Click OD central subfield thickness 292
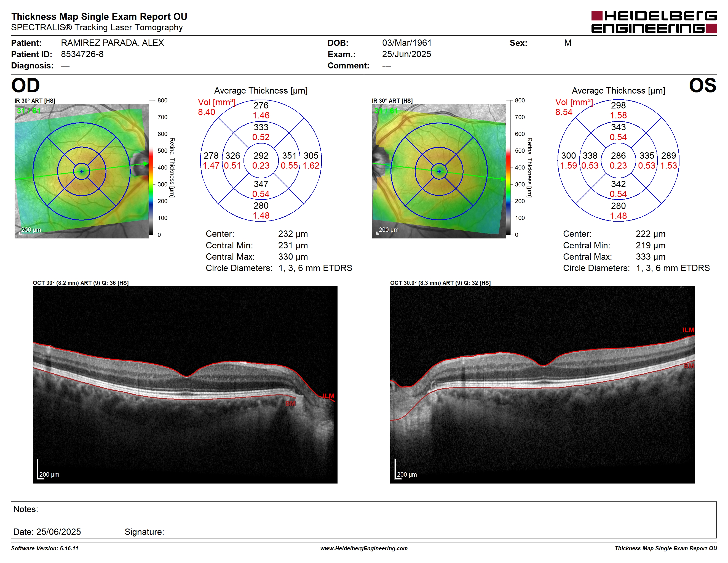 261,155
